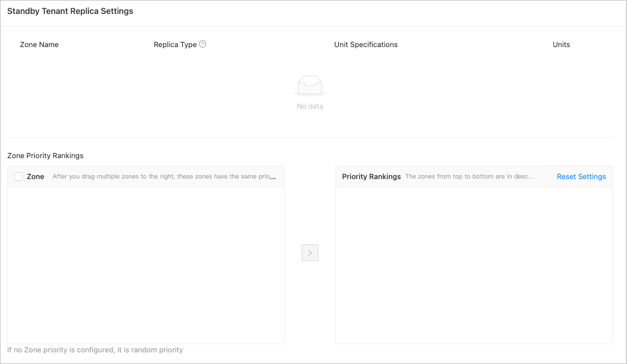Viewport: 627px width, 364px height.
Task: Click the Priority Rankings panel heading
Action: click(371, 177)
